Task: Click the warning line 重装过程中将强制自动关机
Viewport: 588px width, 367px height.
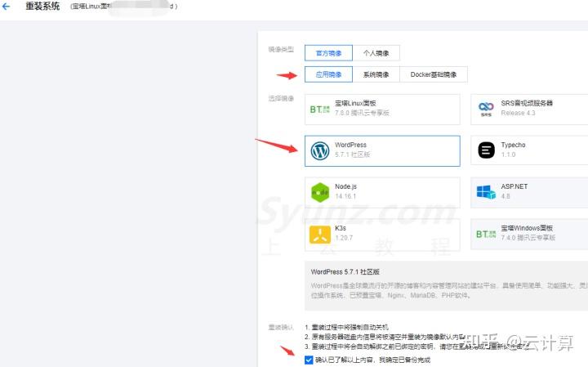Action: 345,327
